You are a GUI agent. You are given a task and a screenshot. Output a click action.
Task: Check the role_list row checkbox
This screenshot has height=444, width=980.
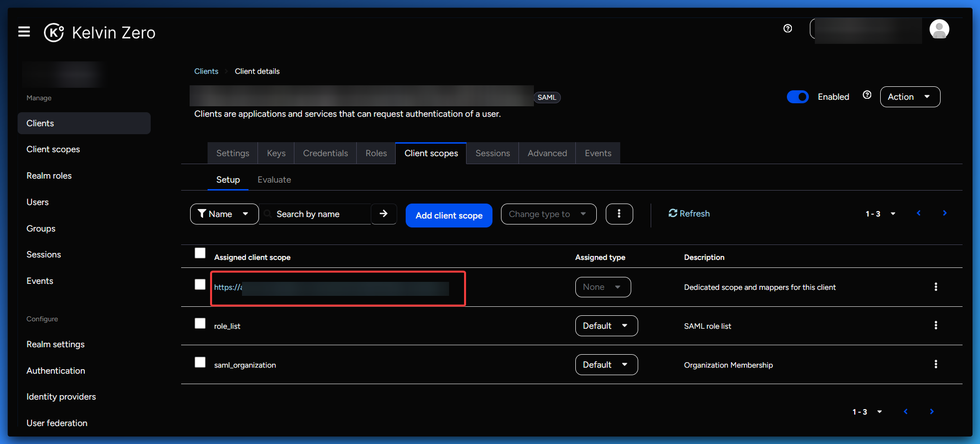pos(200,324)
